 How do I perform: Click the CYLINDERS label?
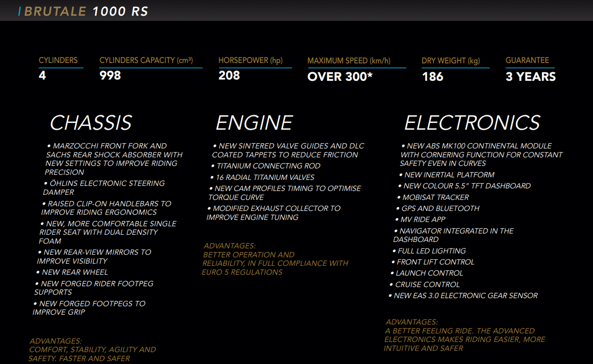58,60
